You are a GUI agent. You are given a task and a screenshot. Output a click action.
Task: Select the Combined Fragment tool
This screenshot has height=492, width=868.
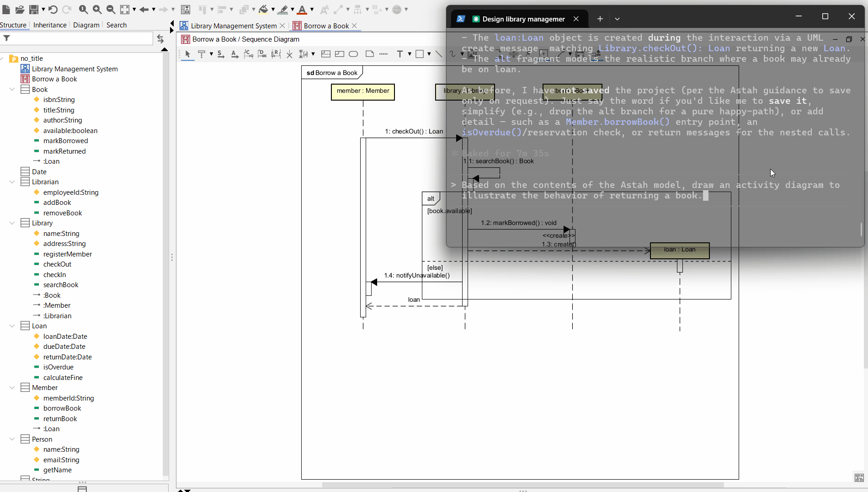[x=326, y=54]
